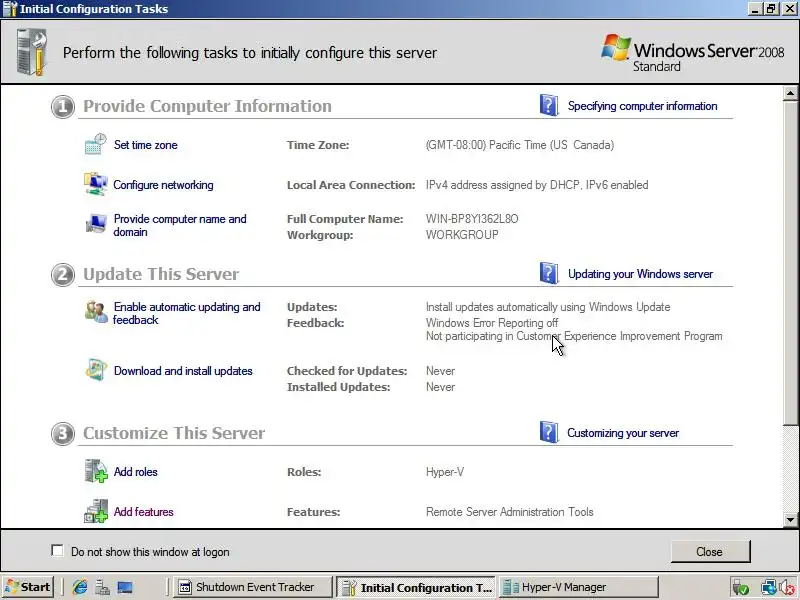The width and height of the screenshot is (800, 600).
Task: Click the automatic updating people icon
Action: point(96,312)
